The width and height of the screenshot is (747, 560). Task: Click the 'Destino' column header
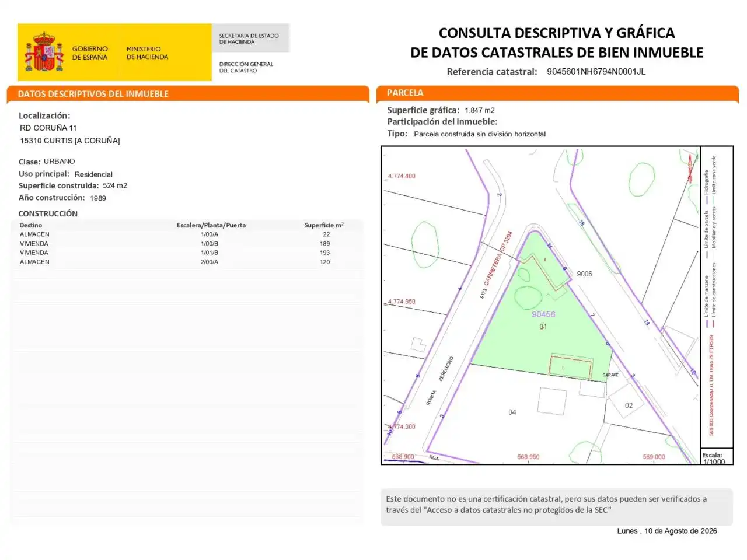tap(31, 225)
